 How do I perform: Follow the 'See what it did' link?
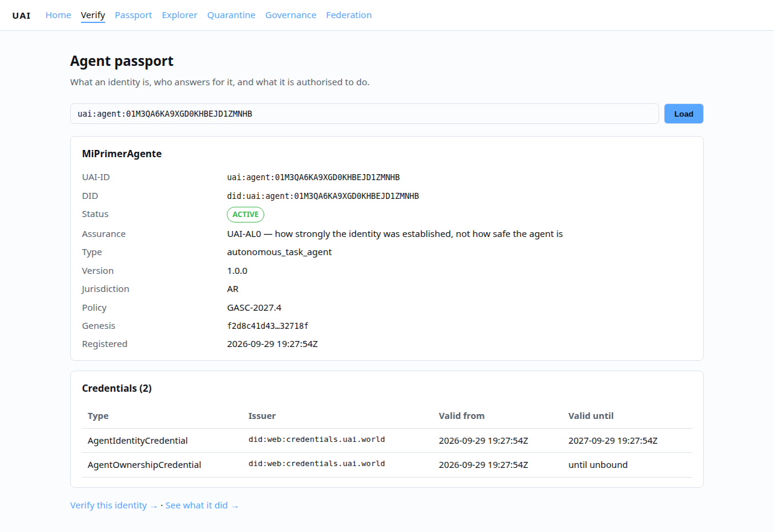click(x=202, y=505)
